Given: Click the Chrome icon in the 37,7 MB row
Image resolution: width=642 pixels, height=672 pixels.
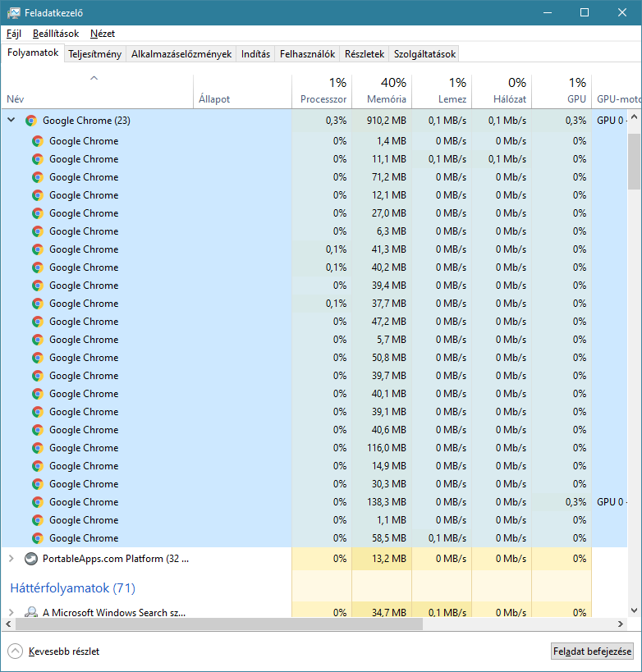Looking at the screenshot, I should (x=38, y=303).
